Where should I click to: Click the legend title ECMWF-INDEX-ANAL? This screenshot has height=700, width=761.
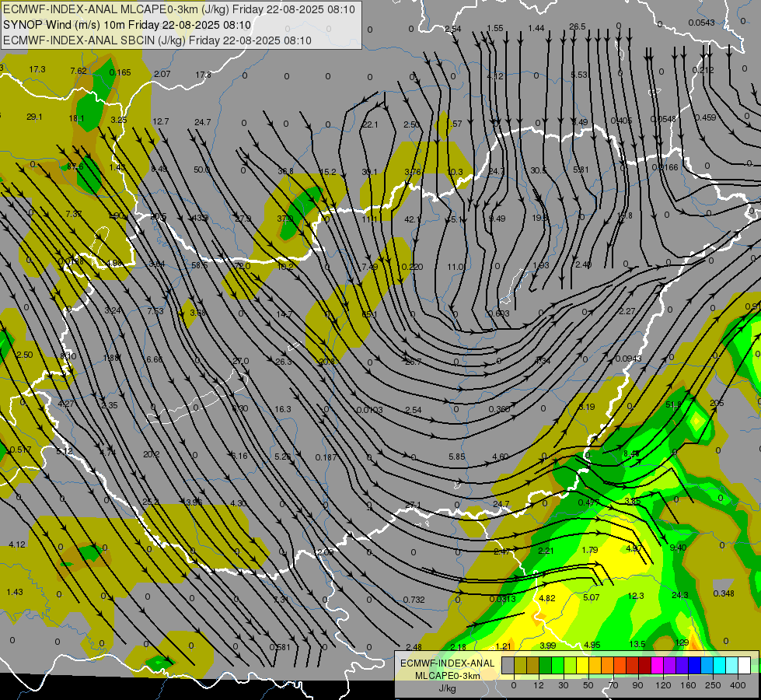click(x=447, y=663)
